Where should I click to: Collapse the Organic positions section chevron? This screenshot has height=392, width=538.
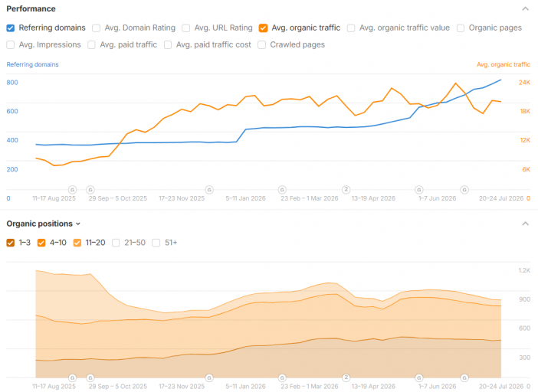(525, 224)
